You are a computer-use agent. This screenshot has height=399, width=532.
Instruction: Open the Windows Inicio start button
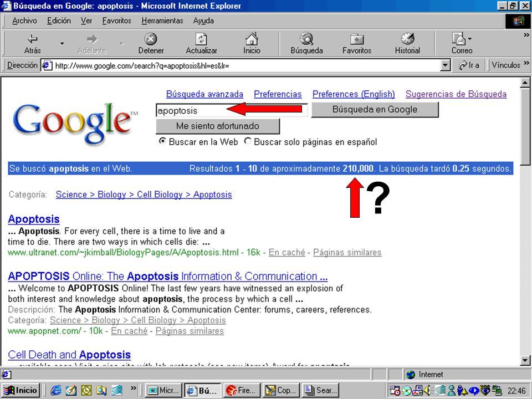click(21, 390)
